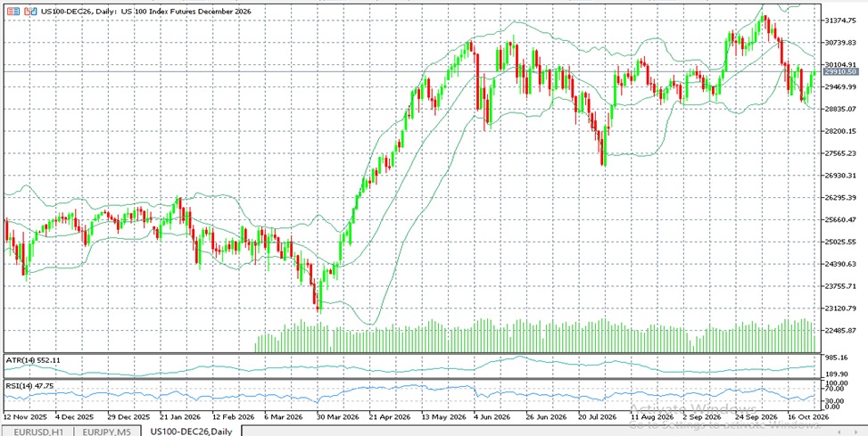
Task: Click the 21 Jan 2026 date label
Action: (180, 416)
